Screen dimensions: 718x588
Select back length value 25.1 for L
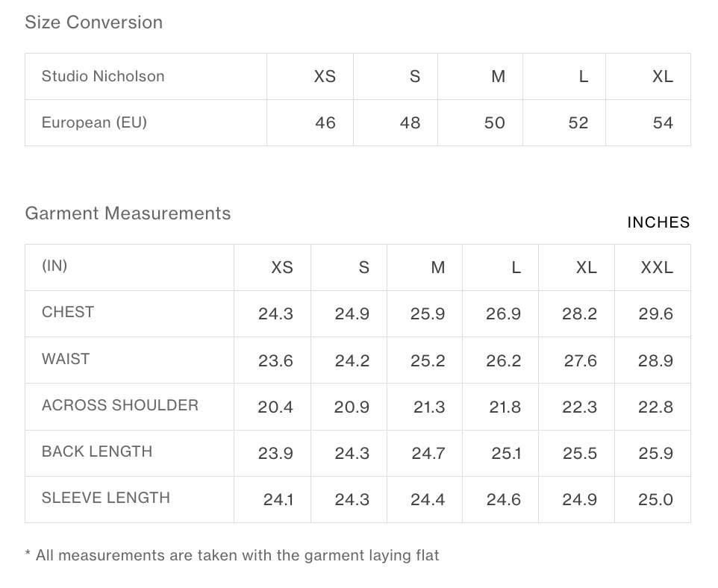pos(506,454)
